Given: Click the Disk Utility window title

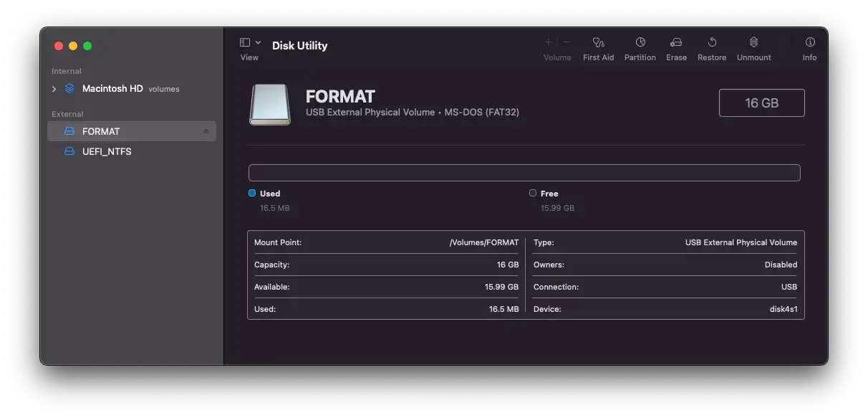Looking at the screenshot, I should coord(299,45).
